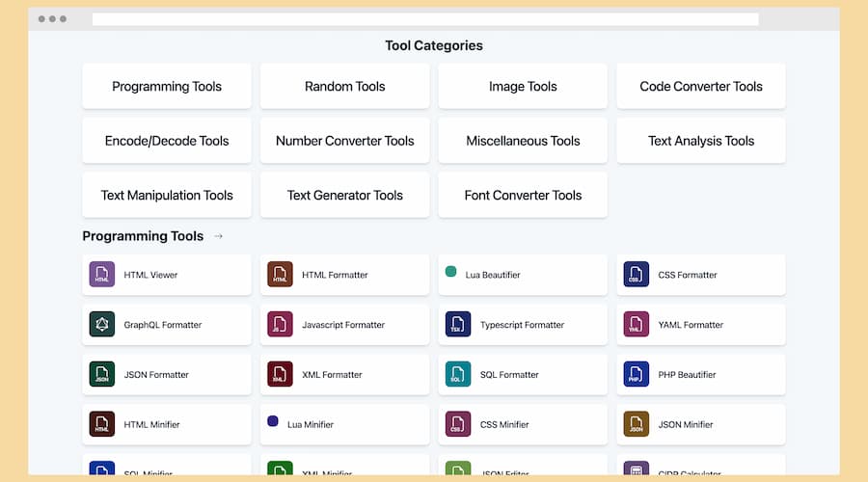
Task: Click the Tool Categories heading text
Action: pyautogui.click(x=434, y=45)
